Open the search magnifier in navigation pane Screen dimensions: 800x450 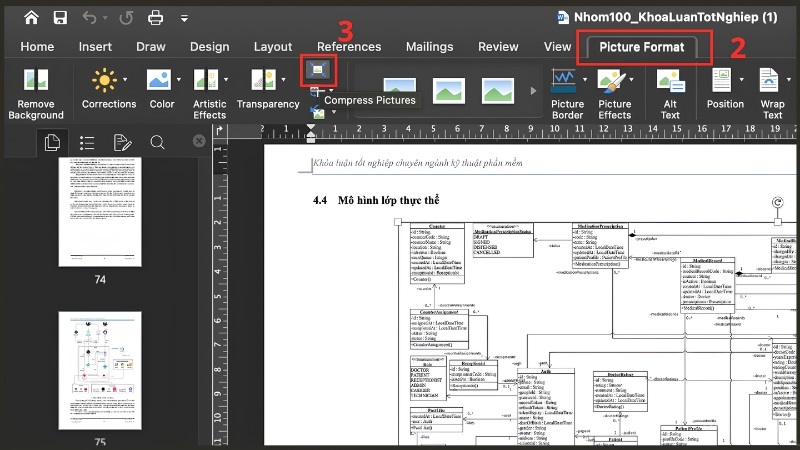tap(157, 142)
